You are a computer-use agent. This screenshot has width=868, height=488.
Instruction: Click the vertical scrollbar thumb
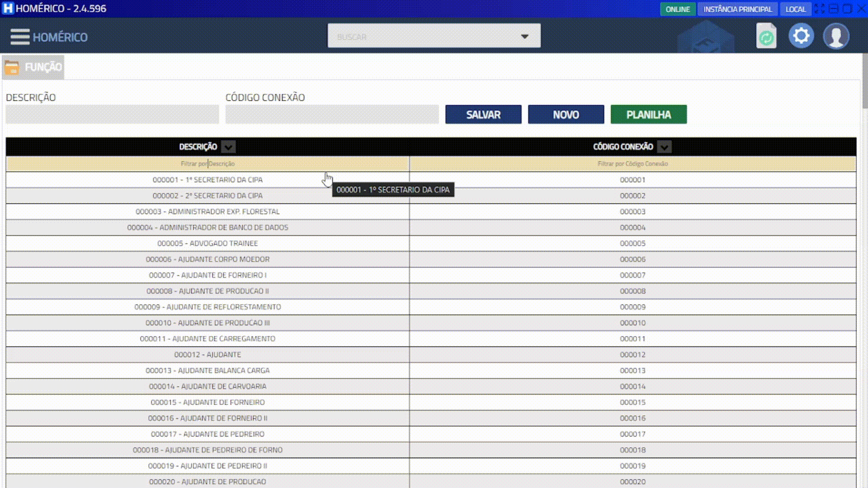pyautogui.click(x=864, y=81)
